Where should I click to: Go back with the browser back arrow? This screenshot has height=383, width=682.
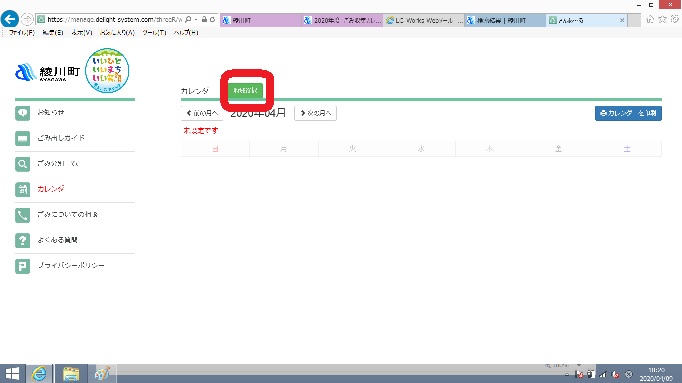(10, 19)
